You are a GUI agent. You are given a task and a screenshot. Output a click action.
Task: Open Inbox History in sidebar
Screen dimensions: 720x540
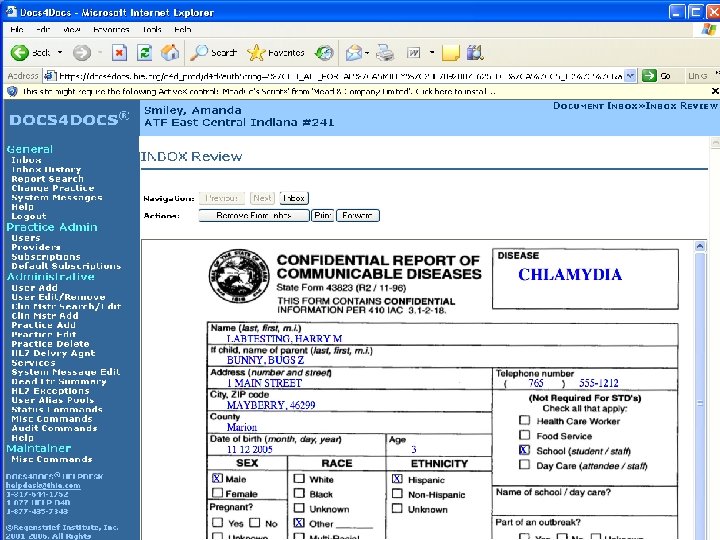[46, 169]
